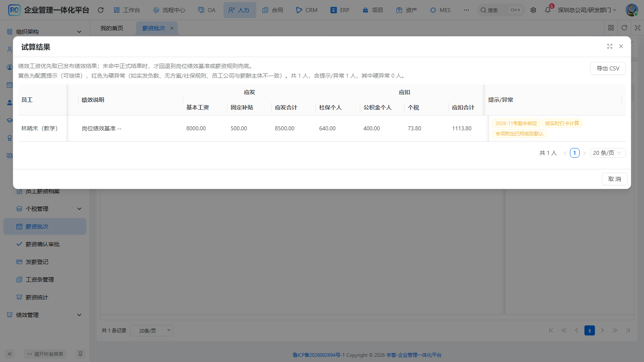Click the refresh icon beside the platform title

101,10
